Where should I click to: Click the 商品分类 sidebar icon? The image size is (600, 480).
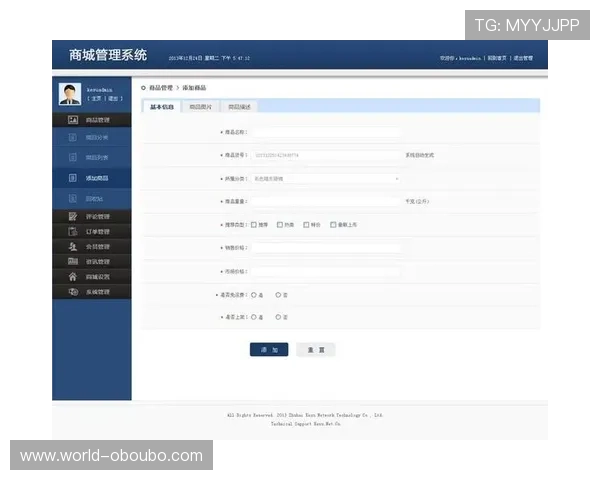pyautogui.click(x=72, y=137)
